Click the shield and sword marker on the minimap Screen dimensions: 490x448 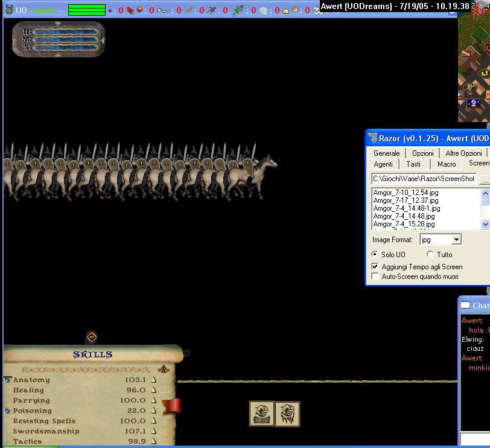[470, 88]
